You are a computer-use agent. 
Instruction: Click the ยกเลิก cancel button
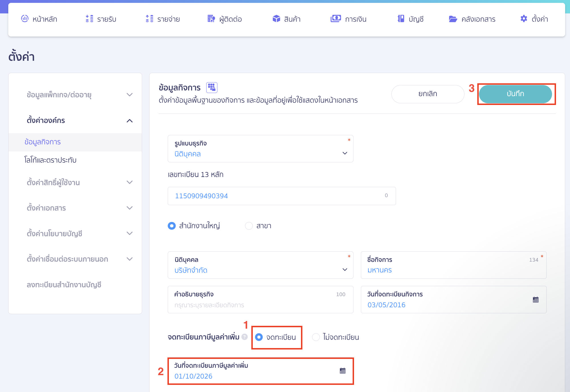(428, 94)
